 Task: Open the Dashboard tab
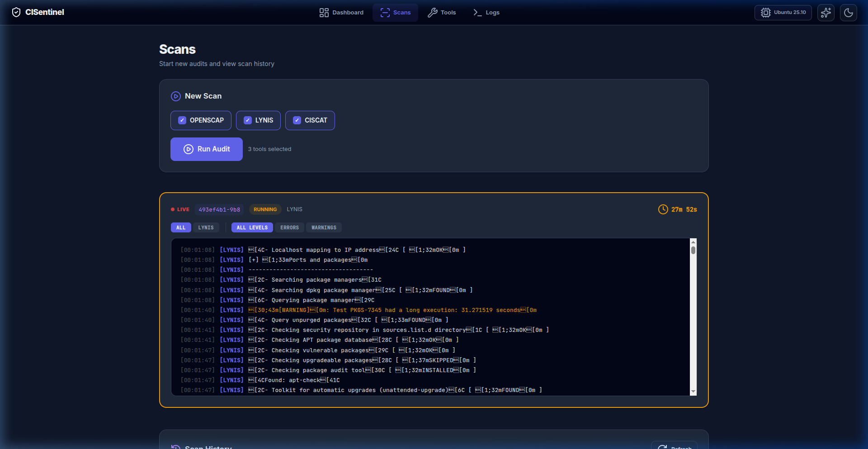coord(341,13)
